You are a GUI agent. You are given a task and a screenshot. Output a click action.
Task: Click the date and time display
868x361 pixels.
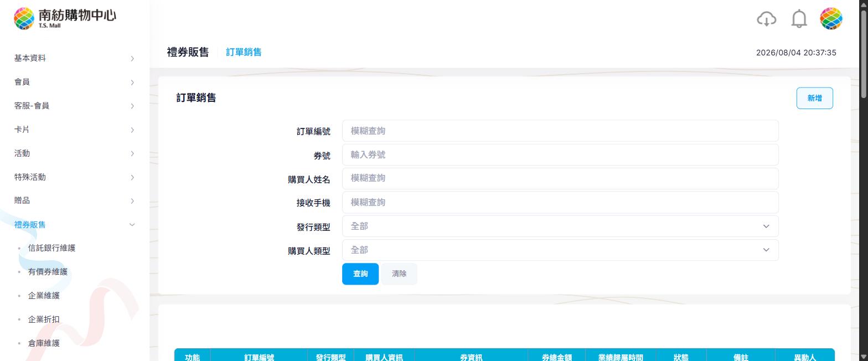click(x=796, y=53)
